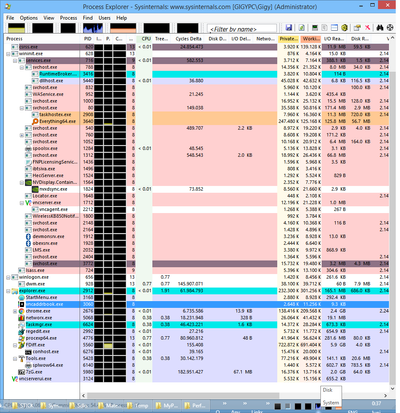Click the red X Kill Process icon
400x413 pixels.
pyautogui.click(x=367, y=28)
